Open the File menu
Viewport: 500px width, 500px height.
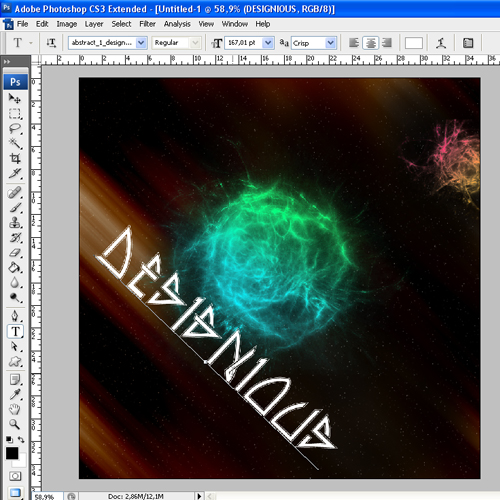[22, 24]
